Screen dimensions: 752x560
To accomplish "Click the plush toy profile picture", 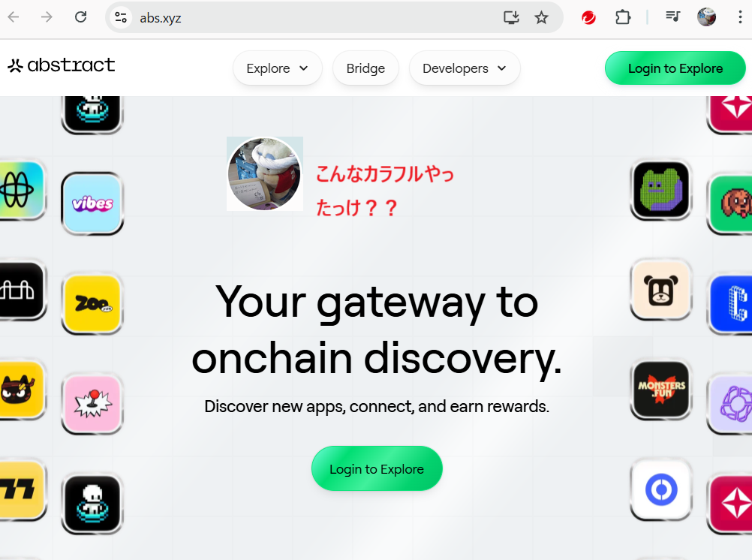I will tap(265, 173).
